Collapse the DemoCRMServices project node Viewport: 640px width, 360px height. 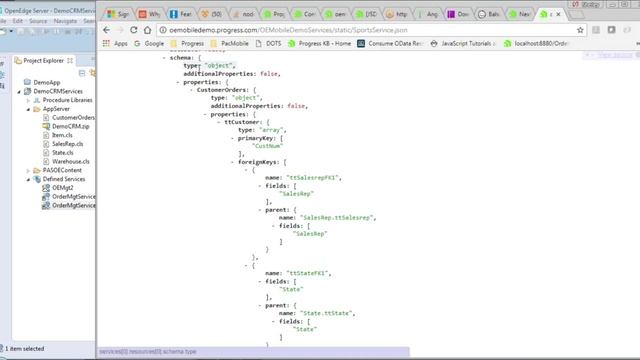[19, 92]
